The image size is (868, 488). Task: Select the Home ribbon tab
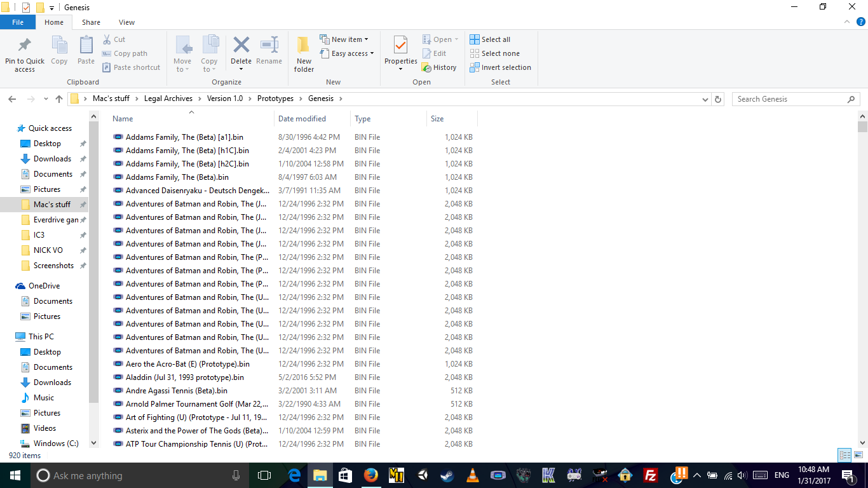[54, 22]
